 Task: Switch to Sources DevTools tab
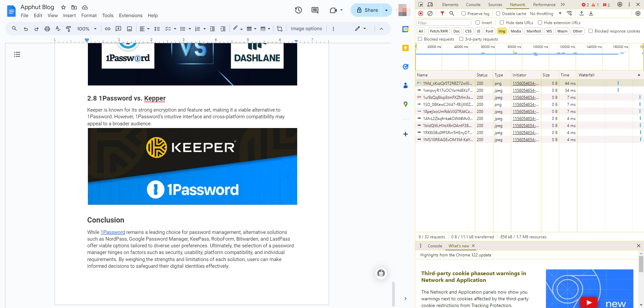[495, 4]
